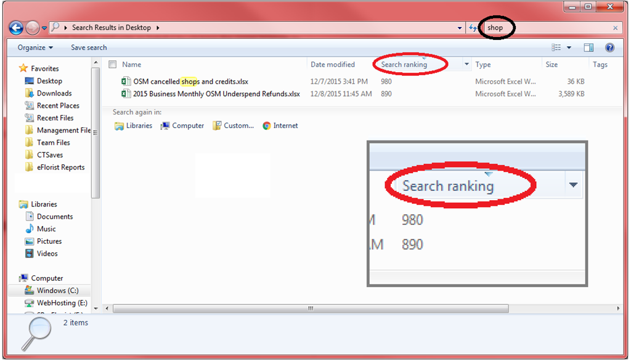631x364 pixels.
Task: Open the view options dropdown arrow
Action: tap(569, 47)
